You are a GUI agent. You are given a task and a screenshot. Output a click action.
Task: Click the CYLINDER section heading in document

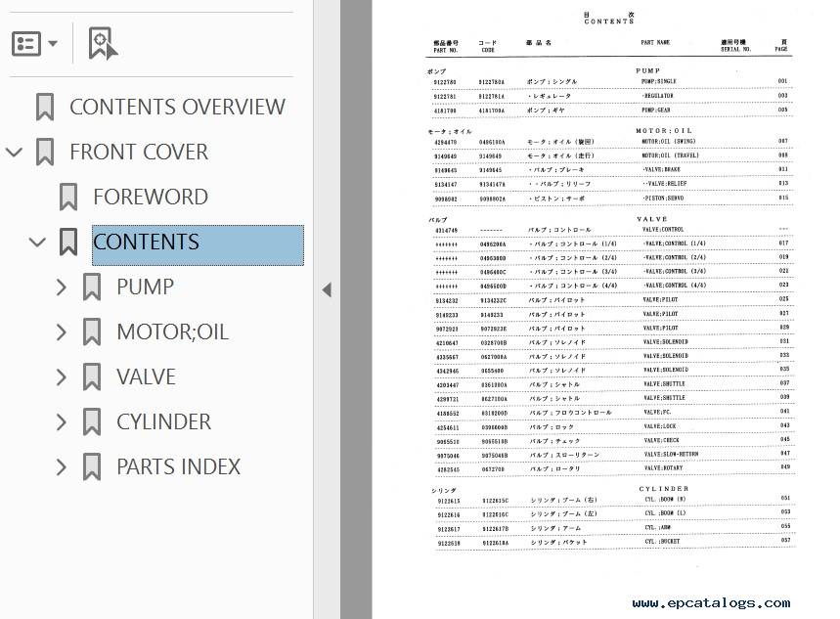tap(664, 489)
